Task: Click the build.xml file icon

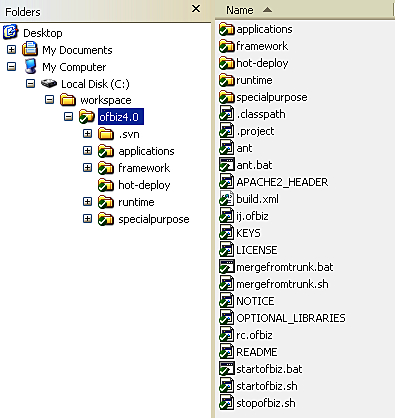Action: pos(227,199)
